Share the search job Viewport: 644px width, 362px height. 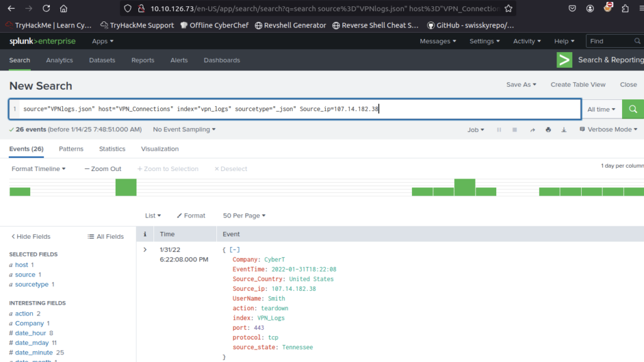point(532,129)
